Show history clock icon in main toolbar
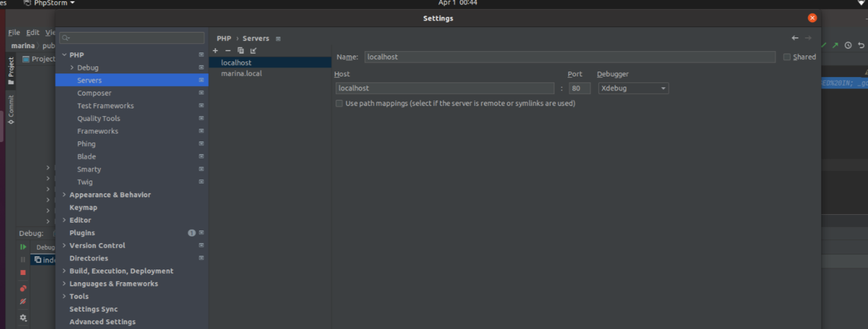868x329 pixels. [848, 45]
